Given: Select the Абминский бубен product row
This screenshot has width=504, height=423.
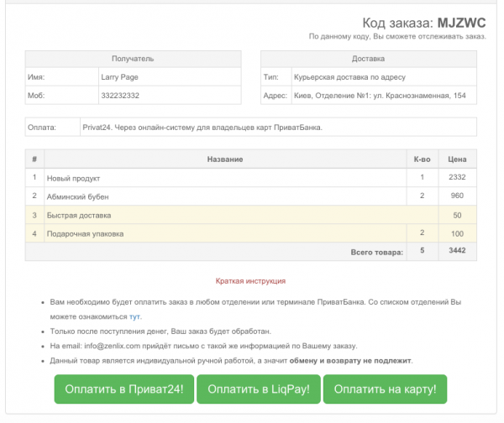Looking at the screenshot, I should pyautogui.click(x=77, y=196).
